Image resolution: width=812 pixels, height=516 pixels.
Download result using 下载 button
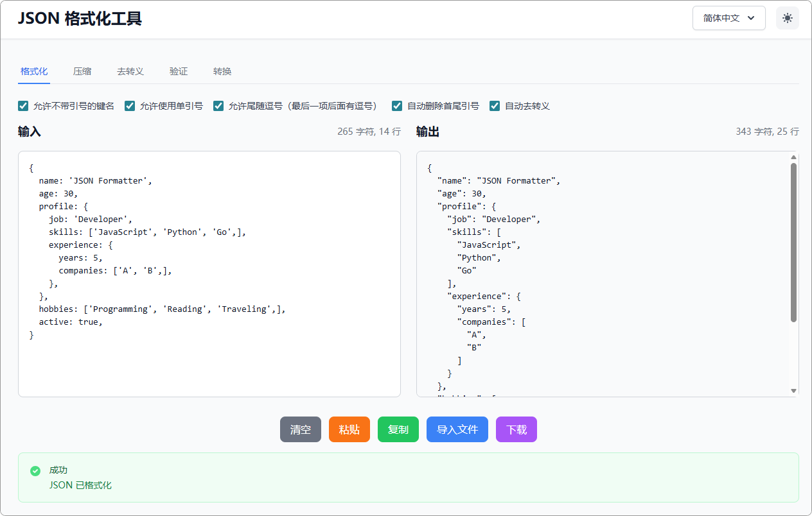(516, 429)
